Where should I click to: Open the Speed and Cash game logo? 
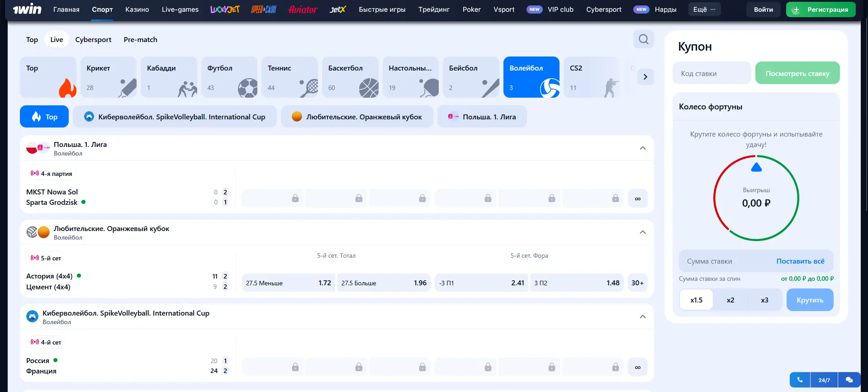pos(264,9)
